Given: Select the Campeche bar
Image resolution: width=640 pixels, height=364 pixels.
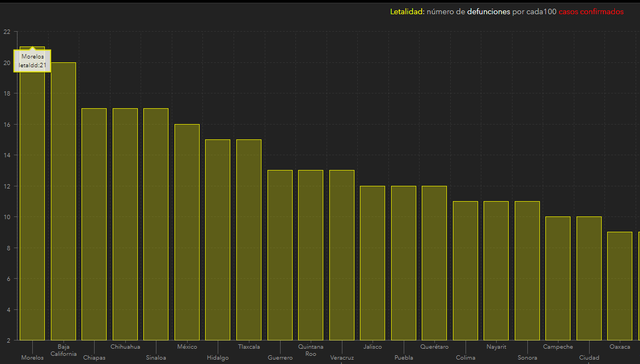Looking at the screenshot, I should click(x=558, y=278).
